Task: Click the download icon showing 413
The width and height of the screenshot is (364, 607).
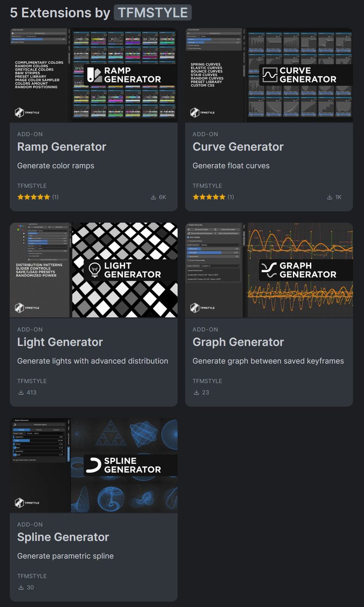Action: pyautogui.click(x=21, y=393)
